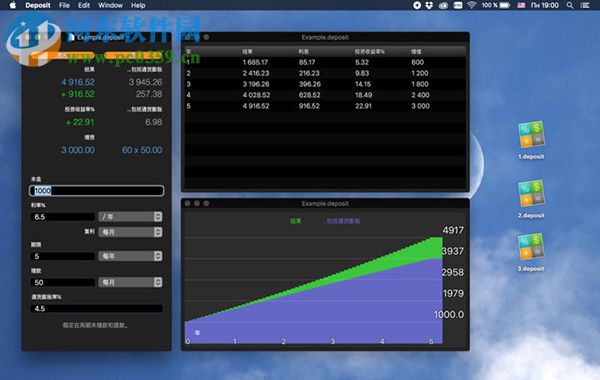Open the Edit menu
Image resolution: width=600 pixels, height=380 pixels.
click(84, 5)
